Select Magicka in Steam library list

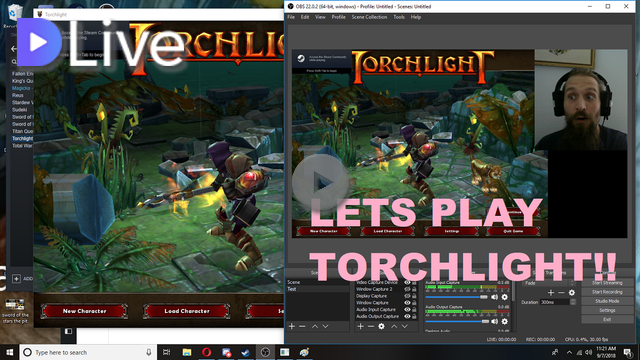click(x=22, y=88)
